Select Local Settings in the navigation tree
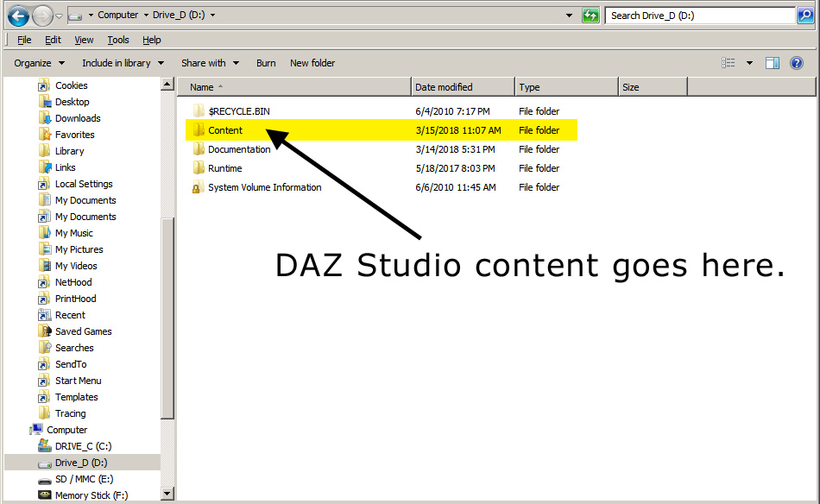The height and width of the screenshot is (504, 820). tap(84, 184)
